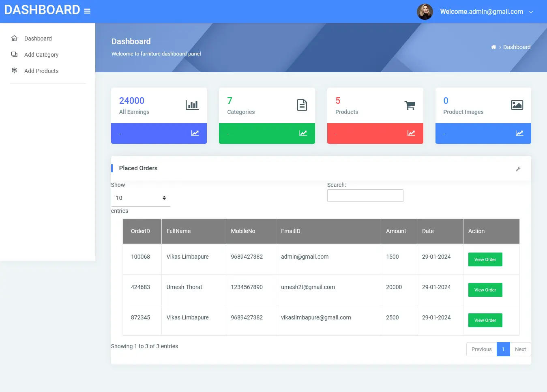Viewport: 547px width, 392px height.
Task: Click the bar chart icon in All Earnings card
Action: (x=192, y=105)
